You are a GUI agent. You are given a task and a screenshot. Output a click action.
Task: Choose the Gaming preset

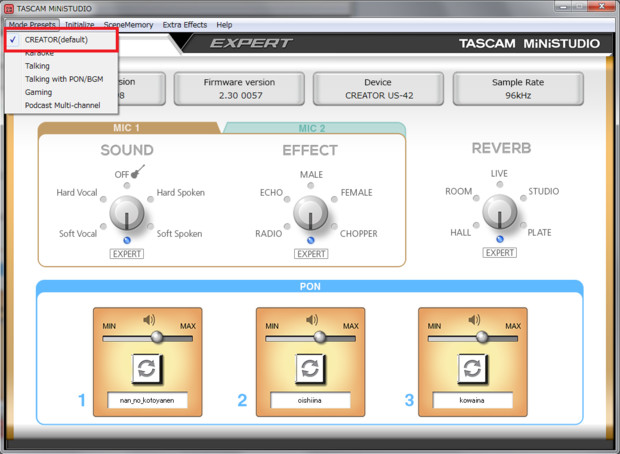click(x=61, y=92)
